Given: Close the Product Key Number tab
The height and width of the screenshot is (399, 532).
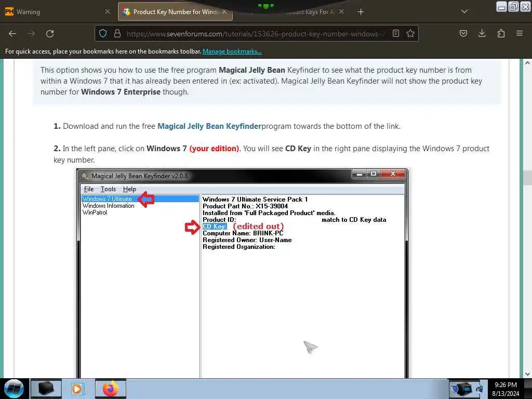Looking at the screenshot, I should 224,12.
